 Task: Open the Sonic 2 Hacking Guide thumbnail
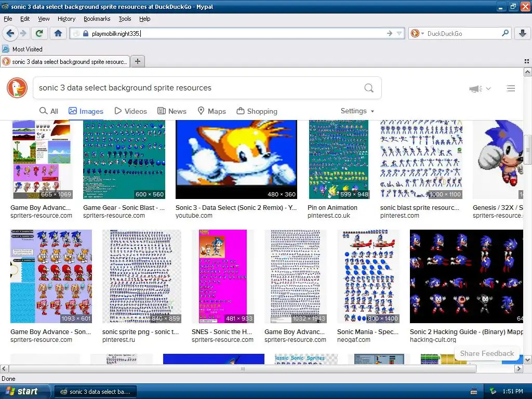click(x=467, y=276)
